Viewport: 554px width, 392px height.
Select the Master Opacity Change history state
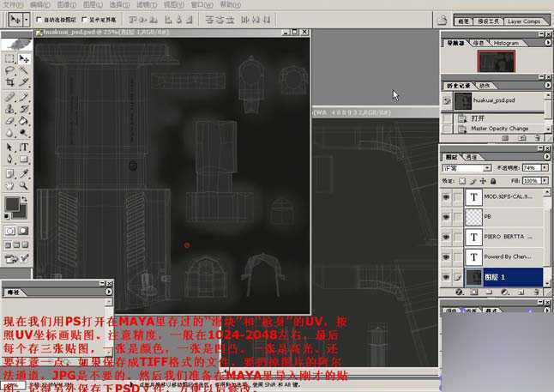click(x=500, y=129)
